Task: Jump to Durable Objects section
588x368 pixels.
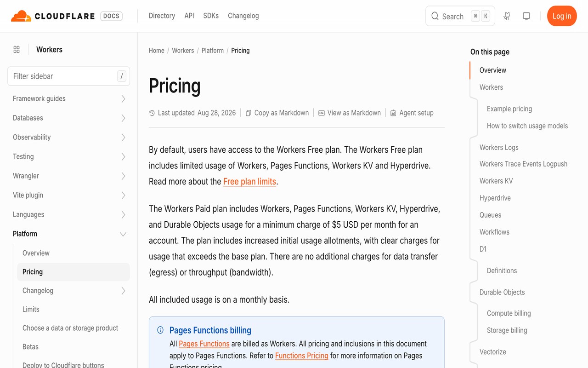Action: point(502,293)
